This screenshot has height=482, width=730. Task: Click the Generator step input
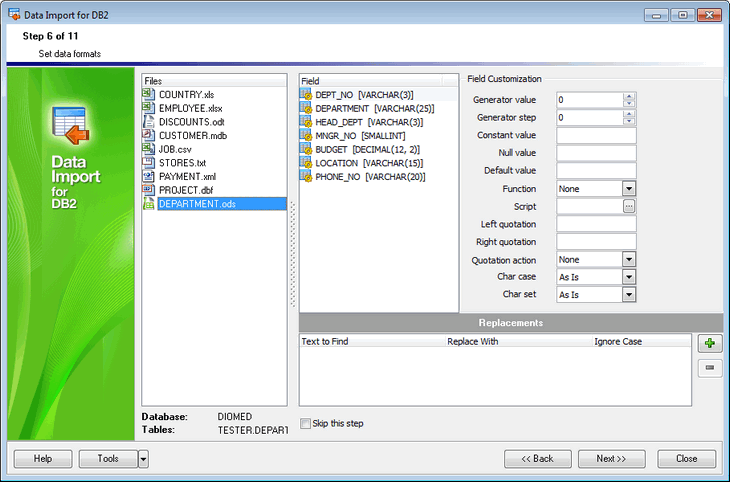pos(589,117)
